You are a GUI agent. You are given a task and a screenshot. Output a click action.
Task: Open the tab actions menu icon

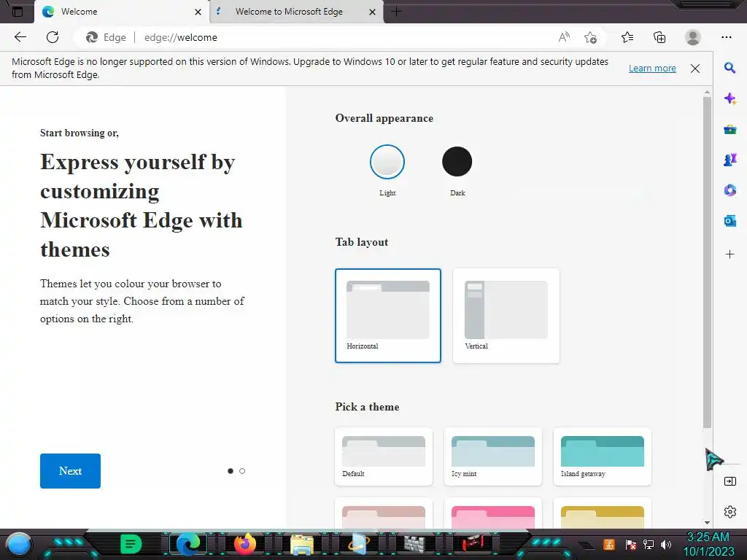(x=18, y=12)
